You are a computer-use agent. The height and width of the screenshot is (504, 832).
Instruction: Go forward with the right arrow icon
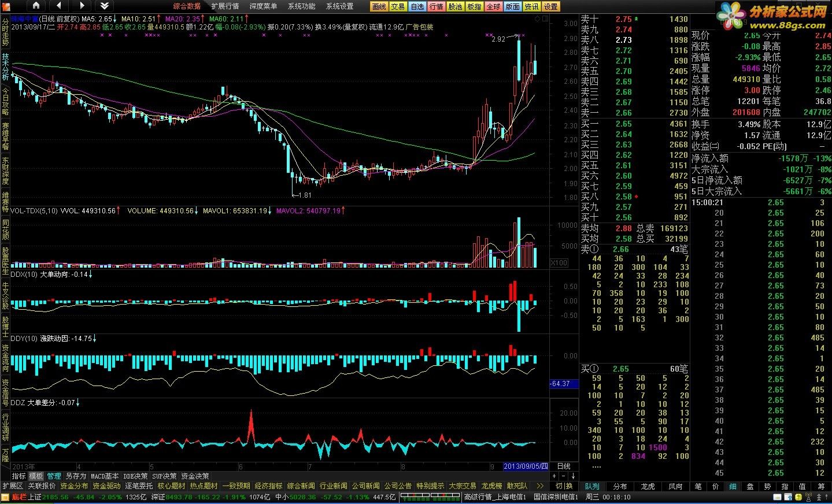[x=81, y=6]
